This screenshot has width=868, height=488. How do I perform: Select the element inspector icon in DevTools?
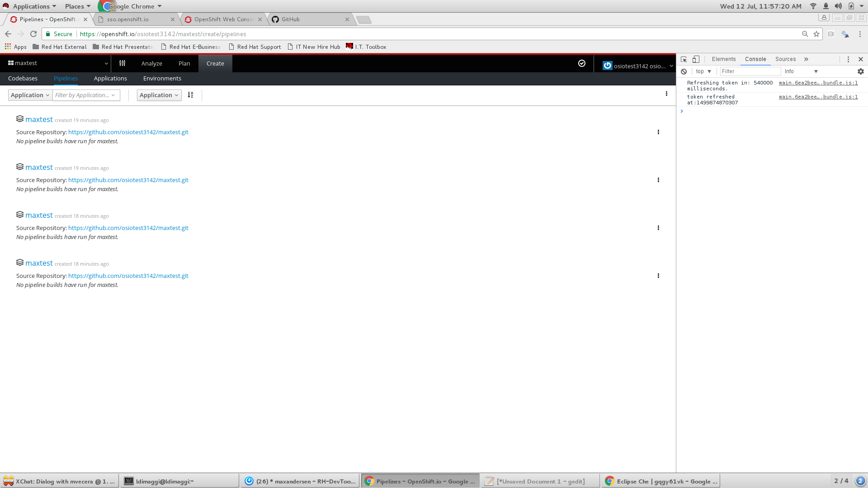(684, 59)
